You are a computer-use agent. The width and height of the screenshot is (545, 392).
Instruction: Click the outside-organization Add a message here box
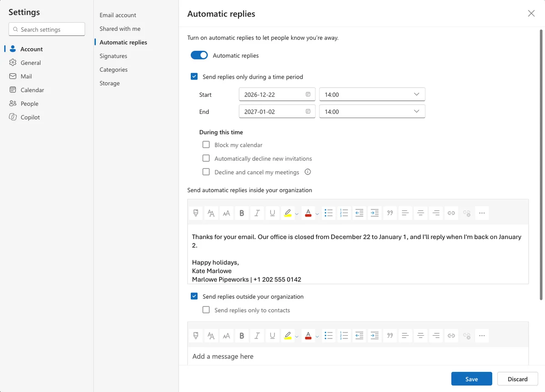click(x=358, y=357)
